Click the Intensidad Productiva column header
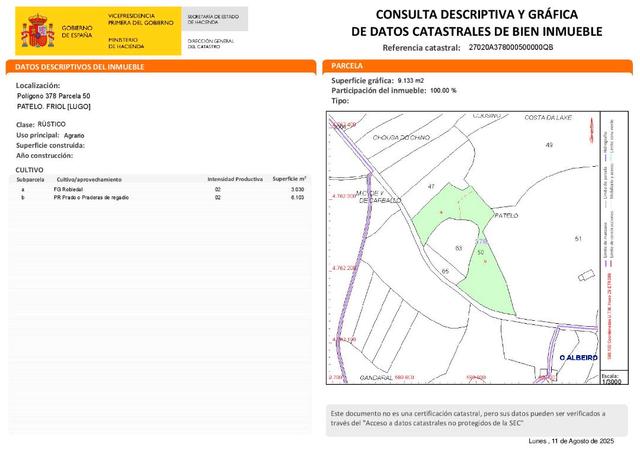640x452 pixels. (x=221, y=179)
